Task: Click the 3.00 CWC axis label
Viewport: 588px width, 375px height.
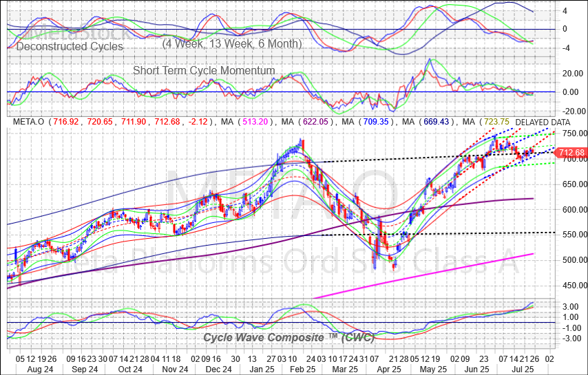Action: 571,307
